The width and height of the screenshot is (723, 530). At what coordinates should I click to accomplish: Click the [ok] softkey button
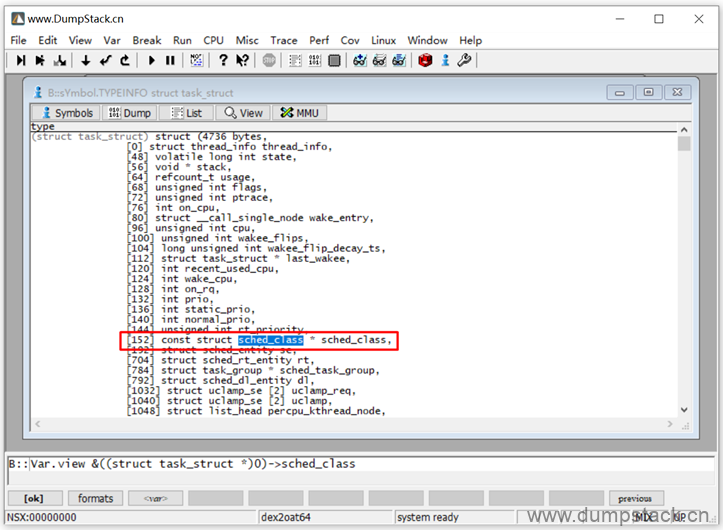point(35,498)
